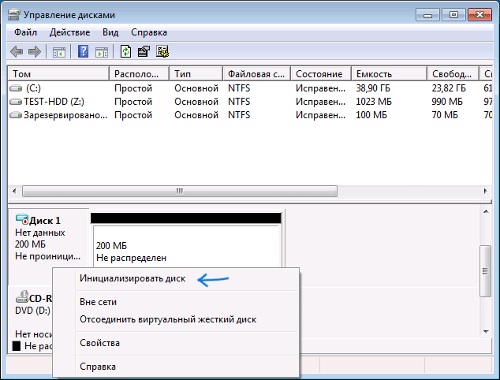Click Простой in the (C:) row
Image resolution: width=500 pixels, height=380 pixels.
pos(133,88)
